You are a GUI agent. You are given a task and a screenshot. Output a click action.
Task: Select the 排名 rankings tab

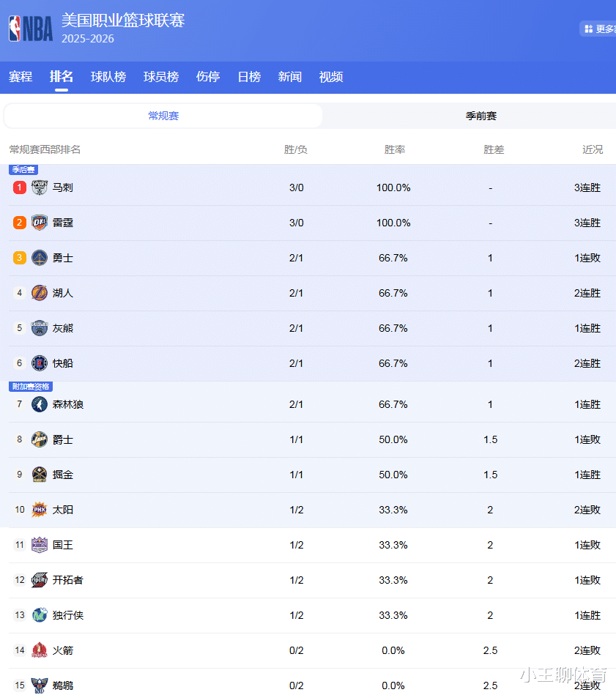tap(61, 77)
